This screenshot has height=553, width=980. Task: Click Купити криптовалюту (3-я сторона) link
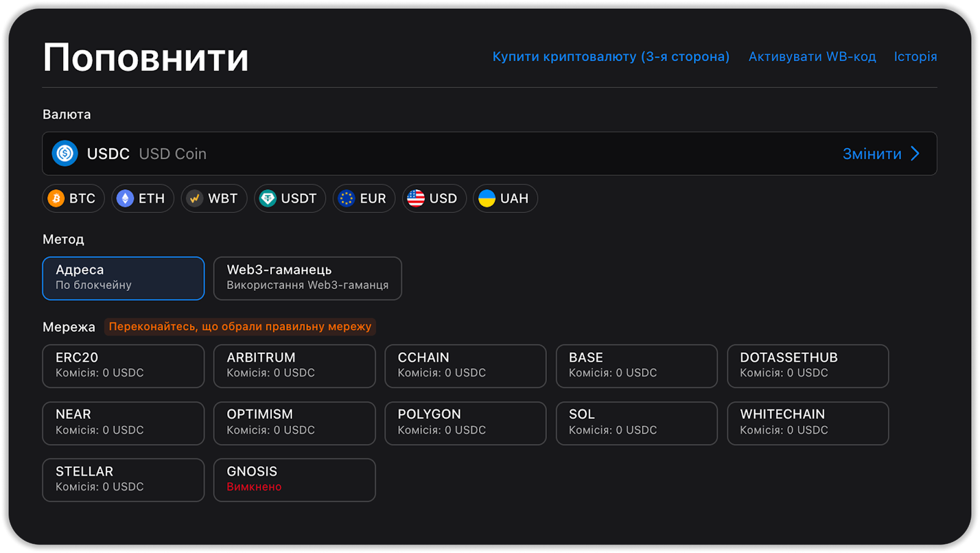coord(611,56)
